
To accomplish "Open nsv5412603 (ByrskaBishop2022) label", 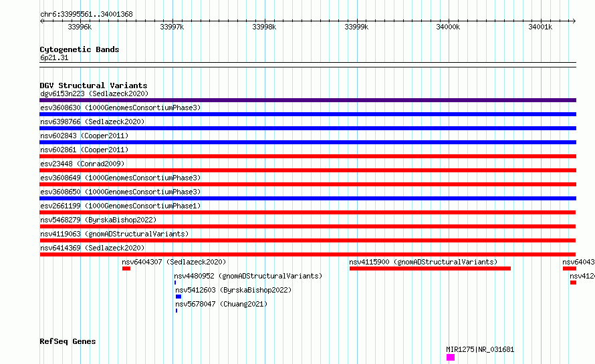I will click(x=233, y=290).
